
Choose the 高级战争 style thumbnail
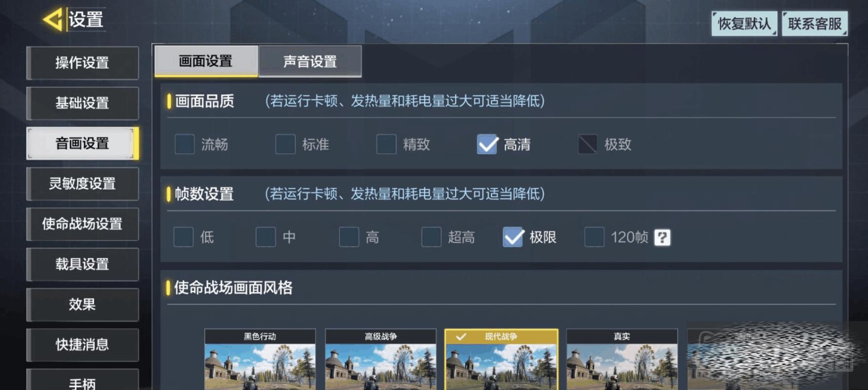(x=380, y=359)
